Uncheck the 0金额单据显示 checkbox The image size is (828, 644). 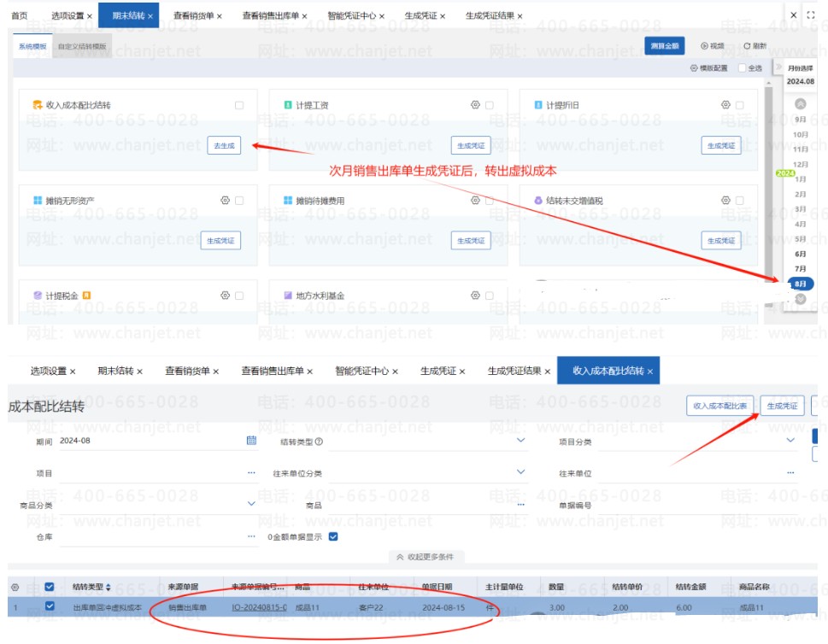[333, 537]
